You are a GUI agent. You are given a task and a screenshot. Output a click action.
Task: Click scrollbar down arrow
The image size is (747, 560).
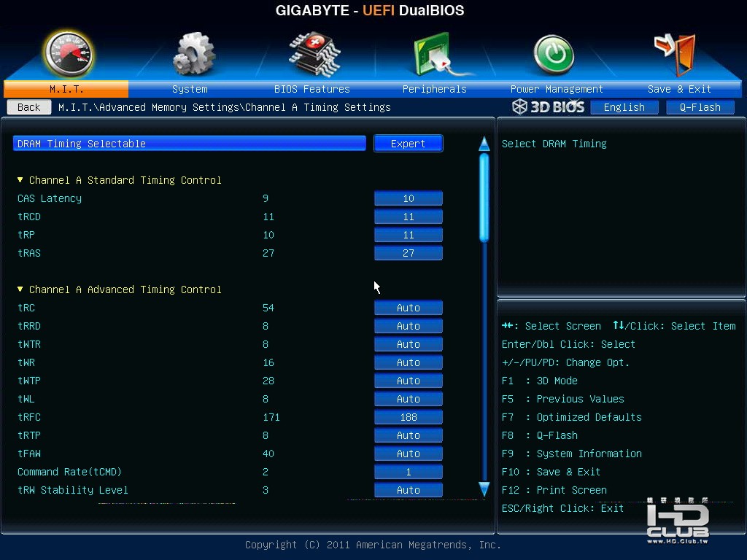(x=484, y=489)
